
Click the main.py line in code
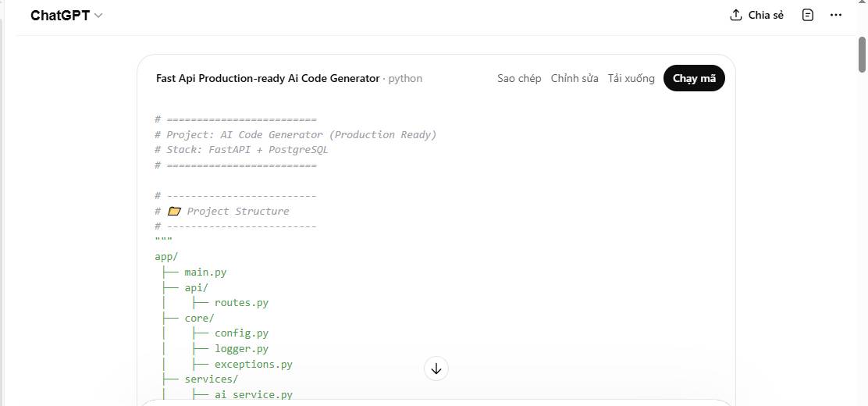(205, 272)
